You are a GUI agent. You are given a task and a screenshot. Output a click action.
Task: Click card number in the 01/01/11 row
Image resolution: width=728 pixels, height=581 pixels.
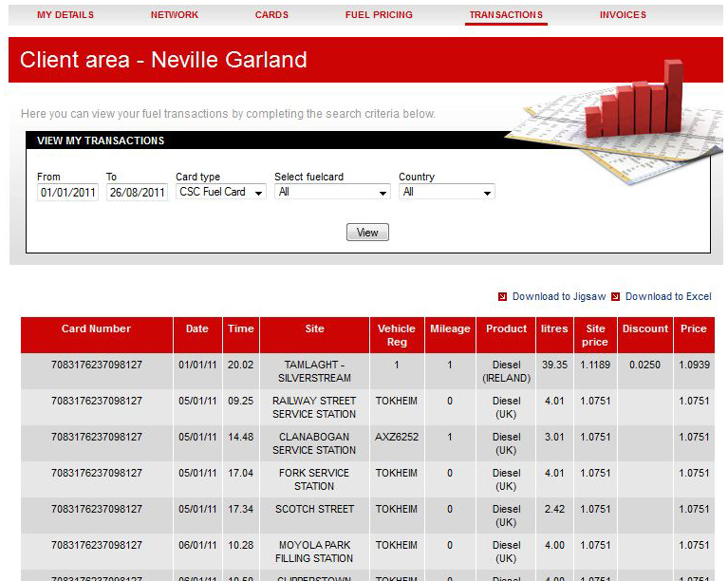click(97, 365)
